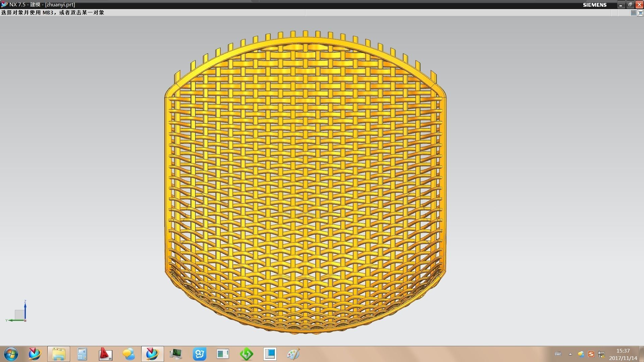Click the view triad coordinate axes
Viewport: 644px width, 362px height.
(x=17, y=311)
